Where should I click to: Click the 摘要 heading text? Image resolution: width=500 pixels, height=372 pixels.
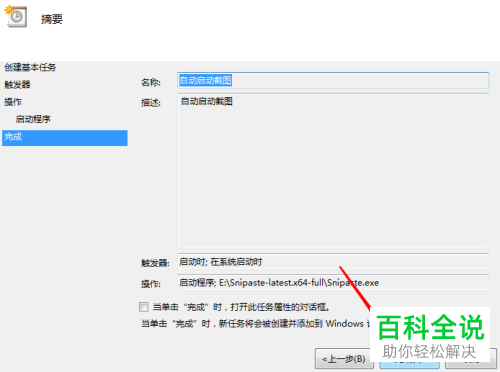pyautogui.click(x=52, y=19)
